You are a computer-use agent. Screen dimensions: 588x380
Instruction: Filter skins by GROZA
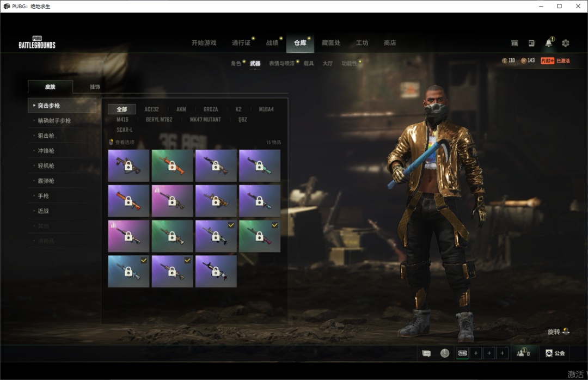click(211, 109)
